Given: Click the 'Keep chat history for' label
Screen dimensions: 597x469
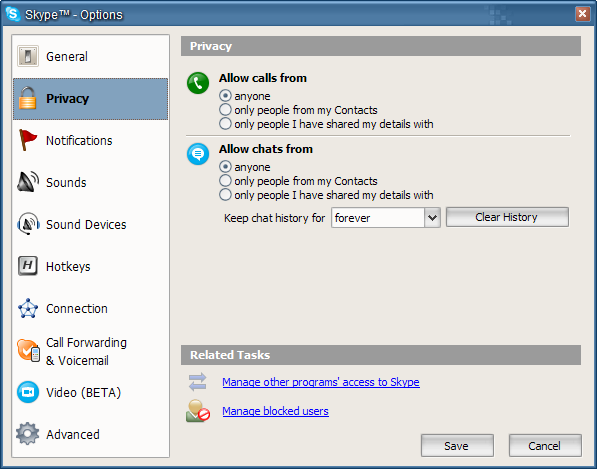Looking at the screenshot, I should pyautogui.click(x=275, y=218).
